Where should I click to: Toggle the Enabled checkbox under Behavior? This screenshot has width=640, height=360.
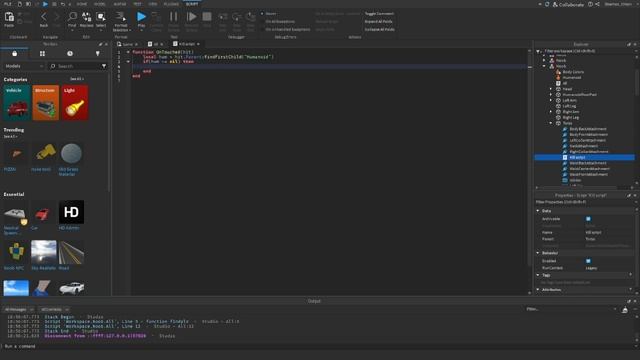(x=588, y=261)
